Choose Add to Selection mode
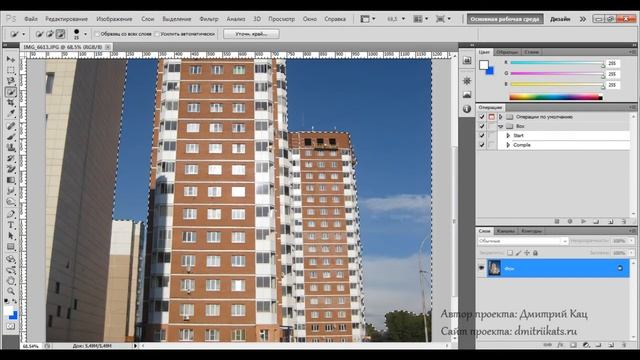The image size is (640, 360). [50, 34]
